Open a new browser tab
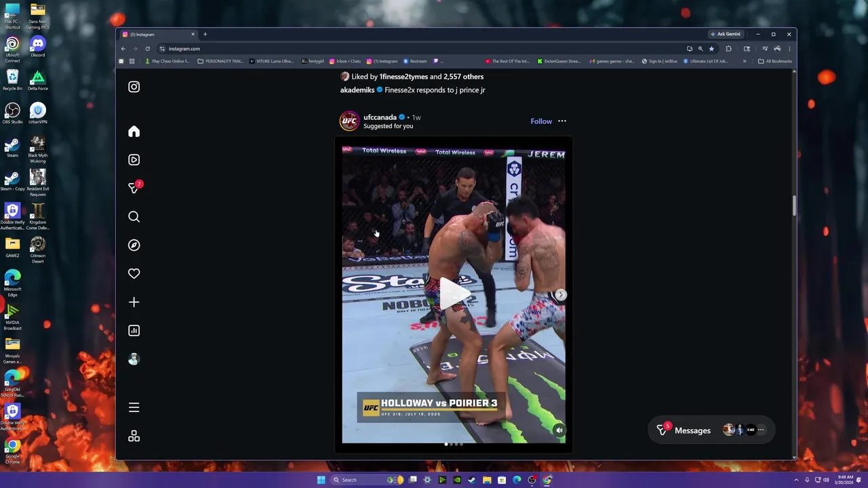The image size is (868, 488). [205, 34]
